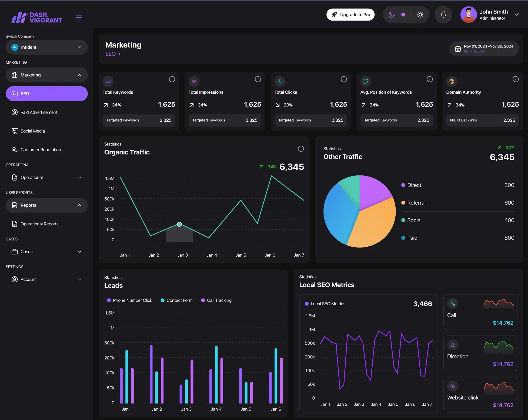Click the sun light-mode icon
The height and width of the screenshot is (420, 528).
coord(420,15)
